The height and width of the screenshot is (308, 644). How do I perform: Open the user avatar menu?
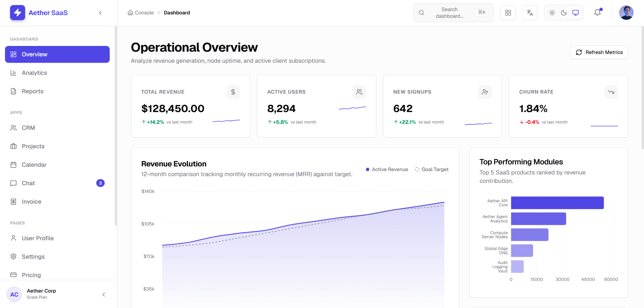coord(626,13)
